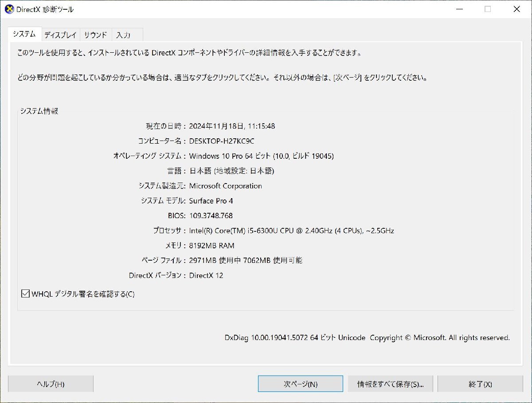Image resolution: width=532 pixels, height=403 pixels.
Task: Click the 次ページ(N) button
Action: (x=301, y=384)
